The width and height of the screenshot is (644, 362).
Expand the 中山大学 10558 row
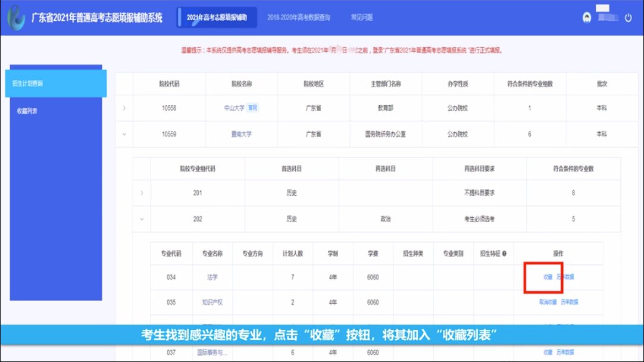point(124,108)
